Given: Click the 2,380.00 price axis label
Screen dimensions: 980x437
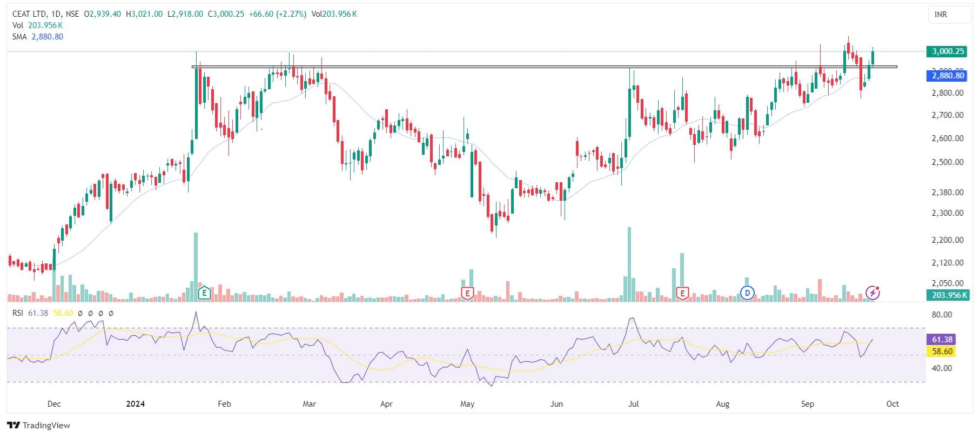Looking at the screenshot, I should [947, 193].
